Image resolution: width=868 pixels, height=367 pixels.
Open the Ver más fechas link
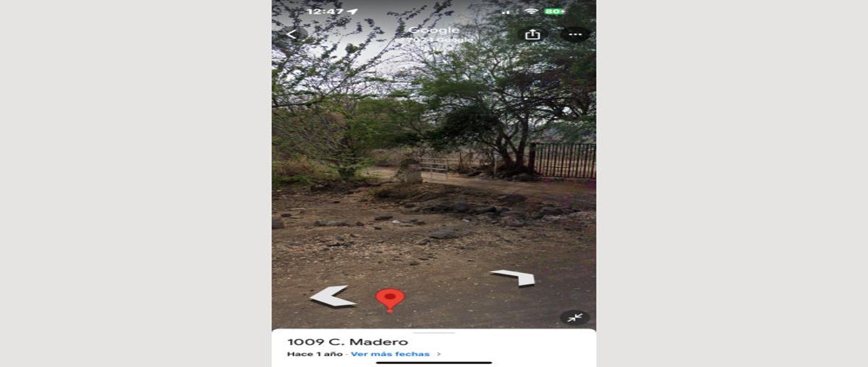point(390,354)
